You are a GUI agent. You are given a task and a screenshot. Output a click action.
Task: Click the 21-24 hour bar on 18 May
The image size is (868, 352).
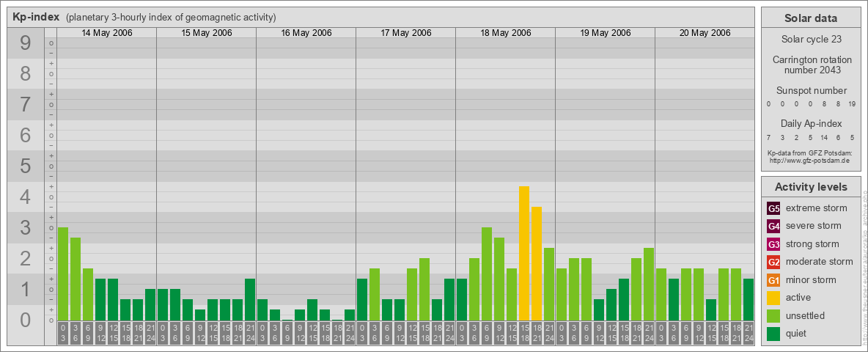[x=549, y=284]
